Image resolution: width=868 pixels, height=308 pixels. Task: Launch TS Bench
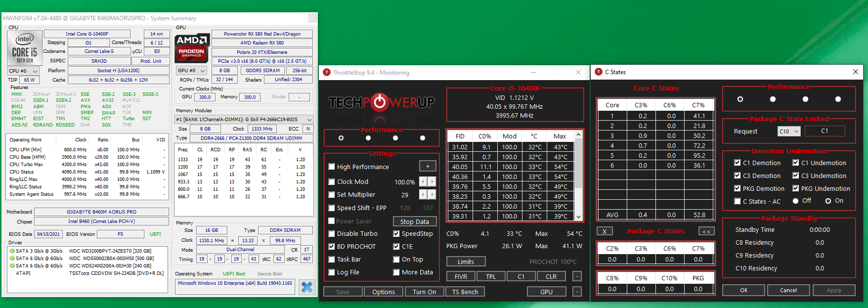tap(465, 292)
